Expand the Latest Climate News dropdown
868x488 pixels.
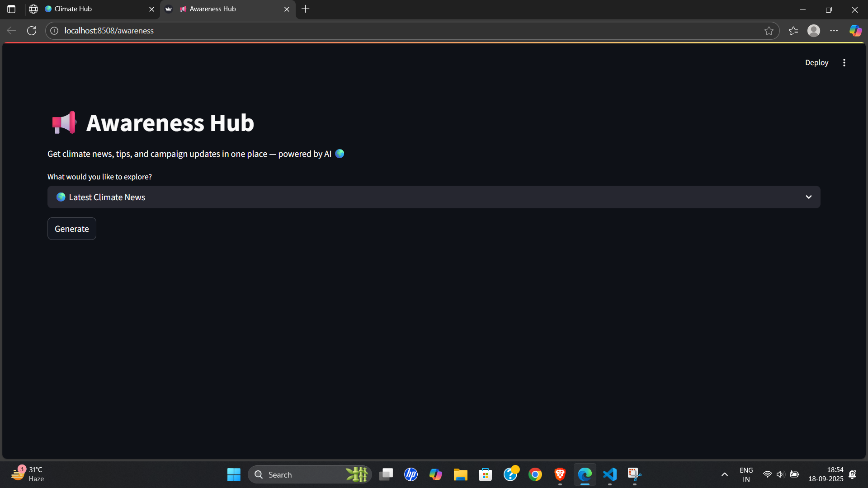(808, 197)
